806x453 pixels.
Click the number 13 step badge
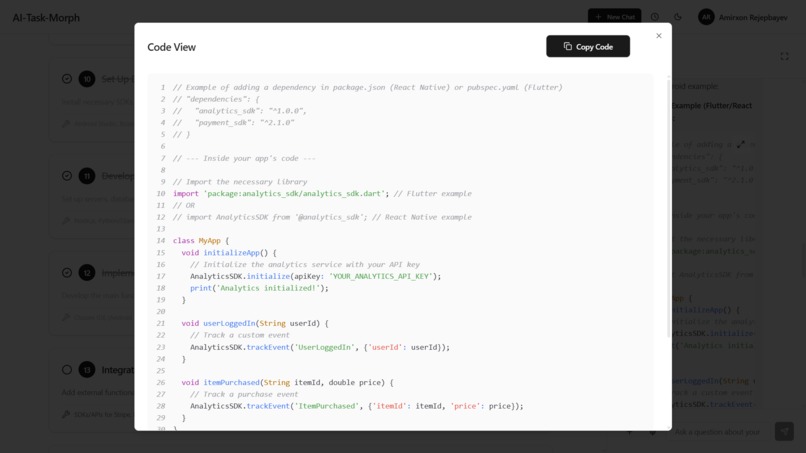(x=87, y=370)
